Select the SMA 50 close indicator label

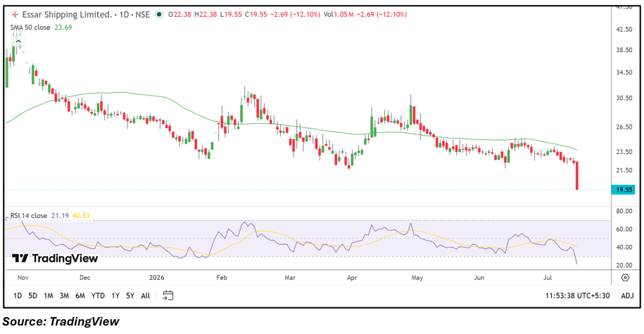click(x=30, y=27)
